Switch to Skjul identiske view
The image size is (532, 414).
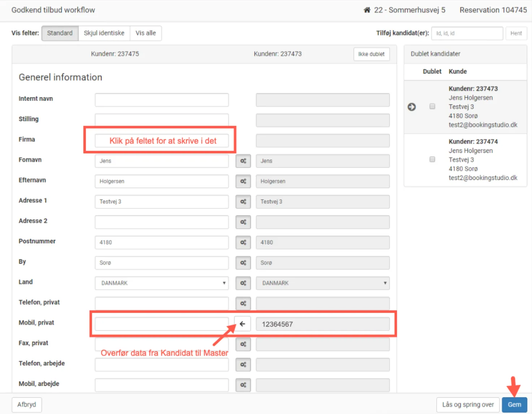click(104, 33)
